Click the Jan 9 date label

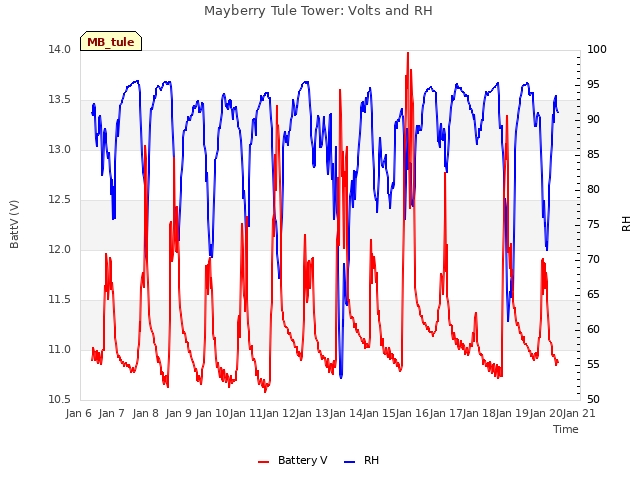tap(179, 413)
